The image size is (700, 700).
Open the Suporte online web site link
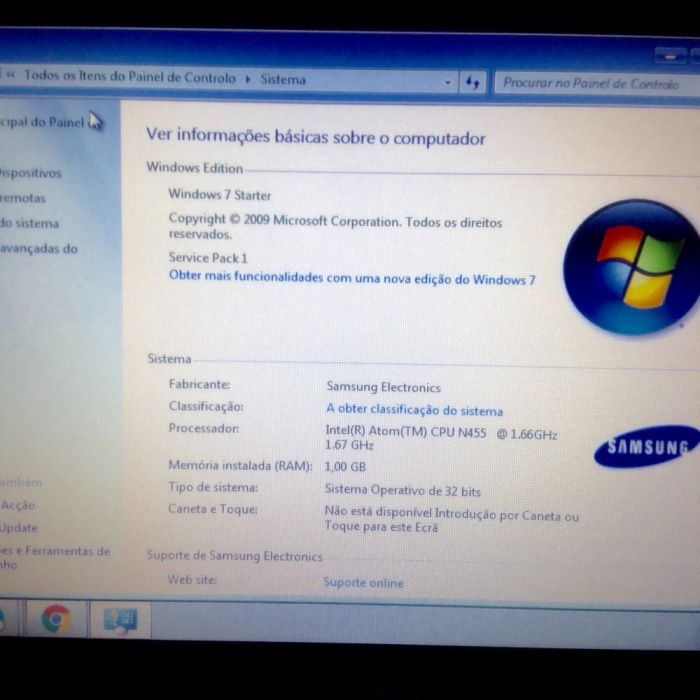[363, 582]
